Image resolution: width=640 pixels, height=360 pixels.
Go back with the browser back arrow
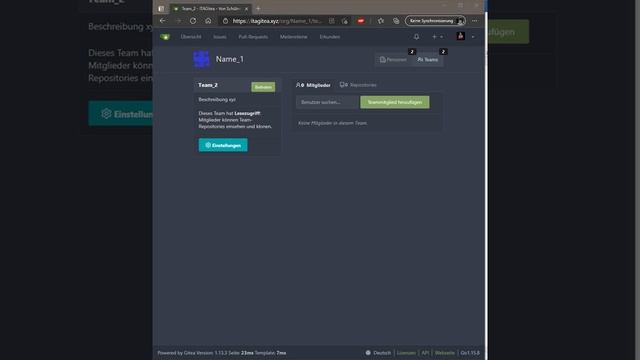click(x=163, y=21)
